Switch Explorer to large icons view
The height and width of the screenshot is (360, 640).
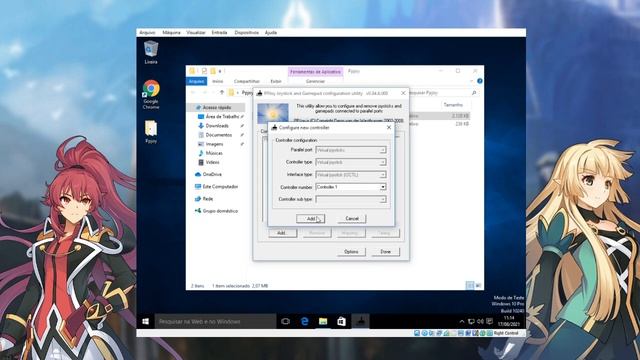click(478, 286)
